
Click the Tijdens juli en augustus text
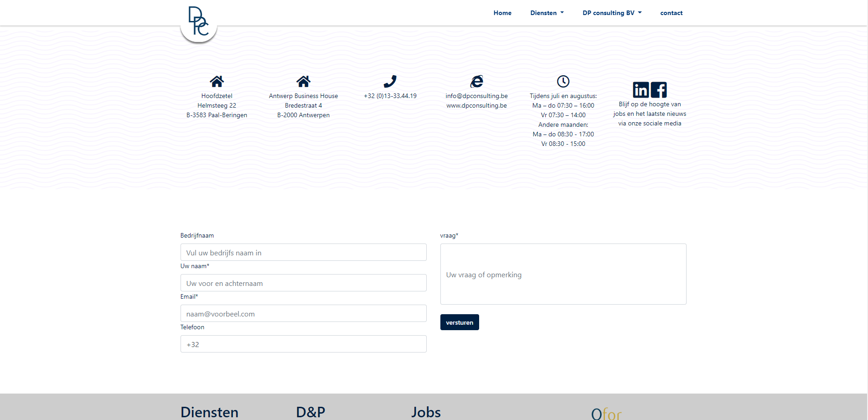point(563,96)
